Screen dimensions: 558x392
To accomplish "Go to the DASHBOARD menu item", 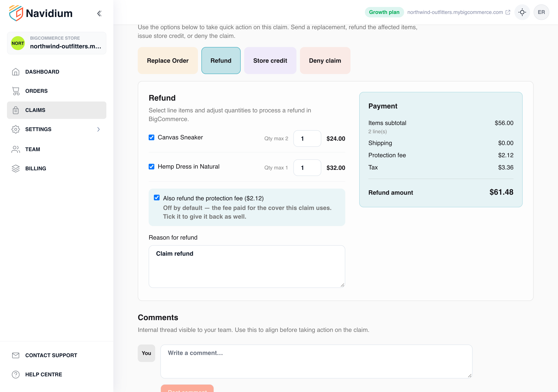I will pos(57,72).
